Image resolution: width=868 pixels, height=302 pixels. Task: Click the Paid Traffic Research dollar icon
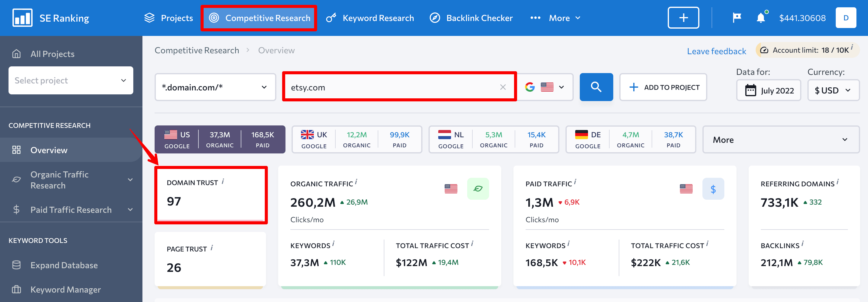pyautogui.click(x=16, y=210)
